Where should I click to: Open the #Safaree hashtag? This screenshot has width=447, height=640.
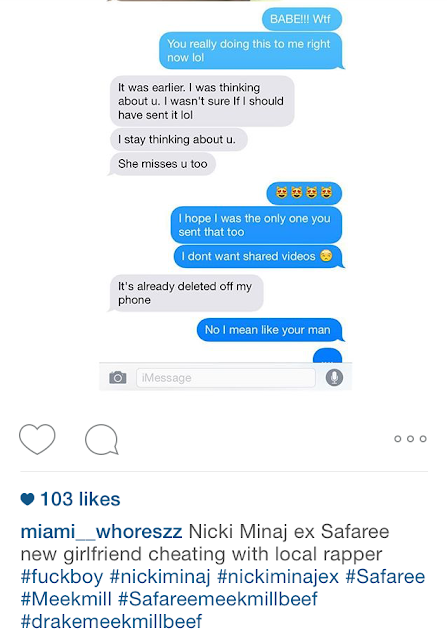point(385,577)
